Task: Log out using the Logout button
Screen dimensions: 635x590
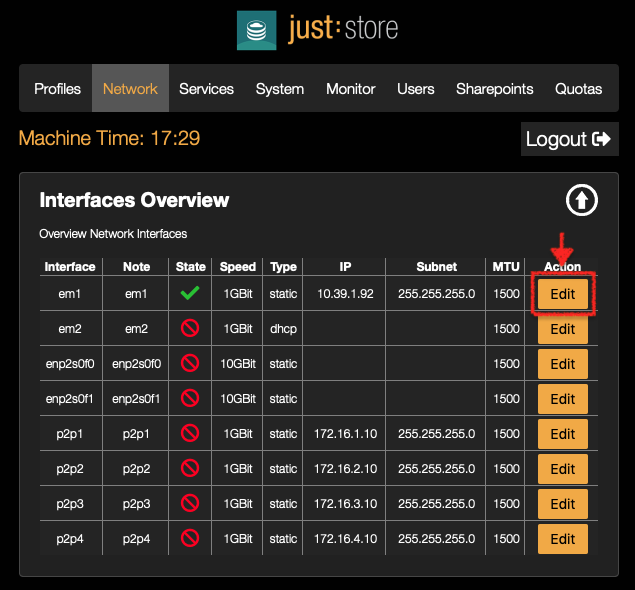Action: (569, 139)
